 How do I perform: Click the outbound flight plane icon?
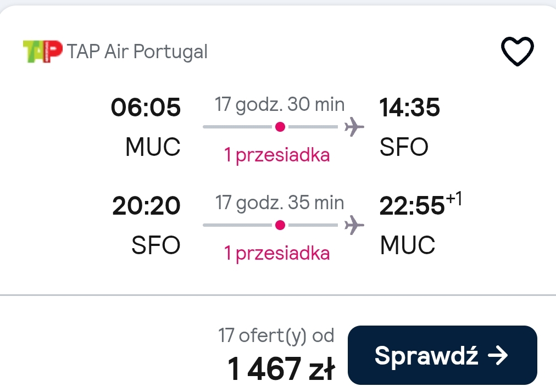[x=354, y=126]
